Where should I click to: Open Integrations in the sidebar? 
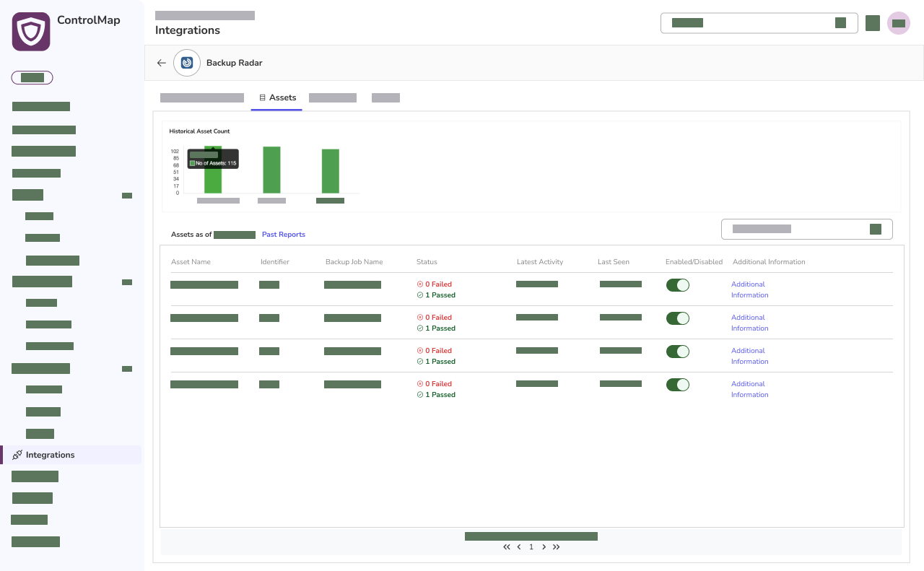pos(71,455)
